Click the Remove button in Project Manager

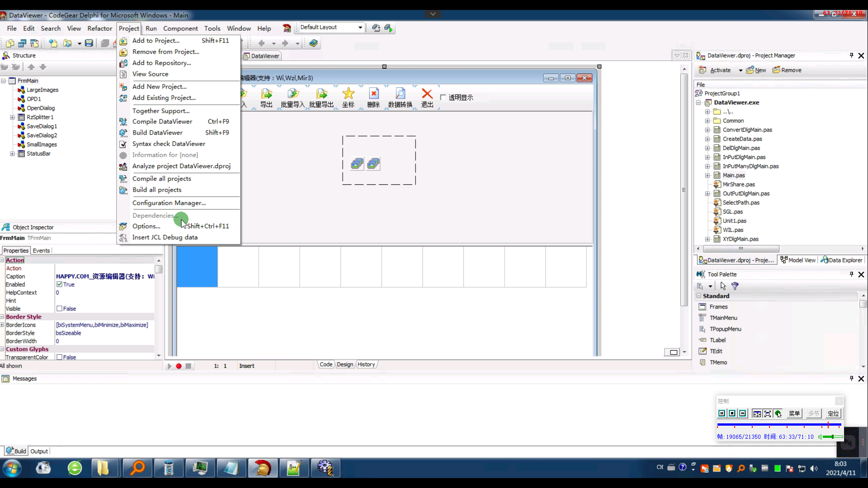(787, 70)
